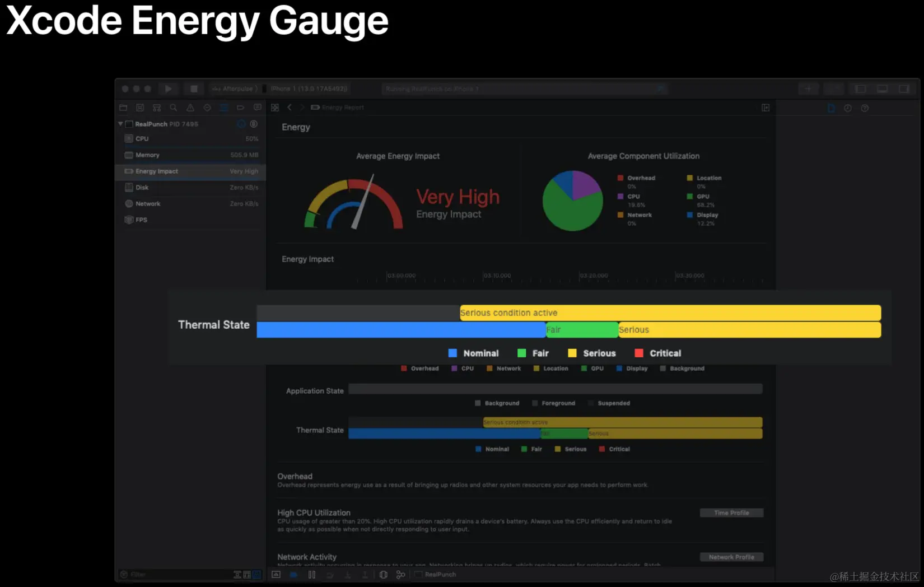Click the add editor split icon
924x587 pixels.
click(766, 108)
